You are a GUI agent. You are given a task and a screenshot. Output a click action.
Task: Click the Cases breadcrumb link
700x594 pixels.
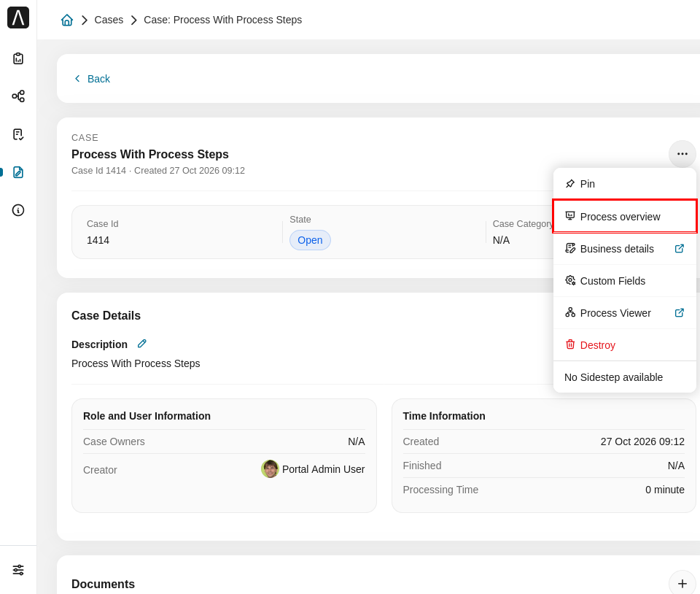[109, 20]
